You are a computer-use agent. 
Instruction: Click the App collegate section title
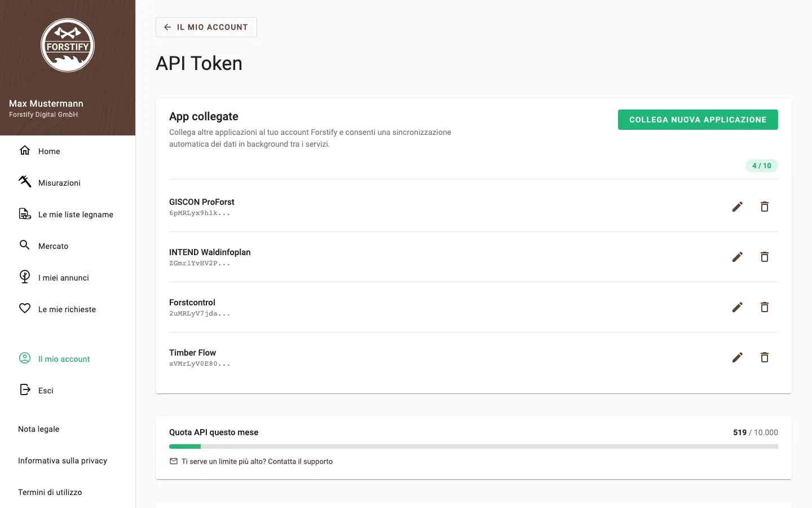coord(204,116)
